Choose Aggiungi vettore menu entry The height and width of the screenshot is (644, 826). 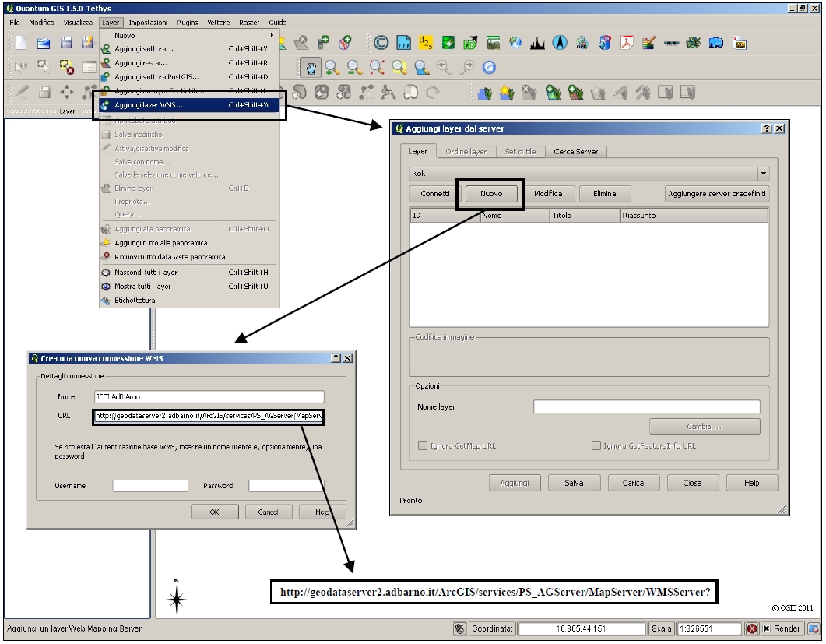pos(190,48)
